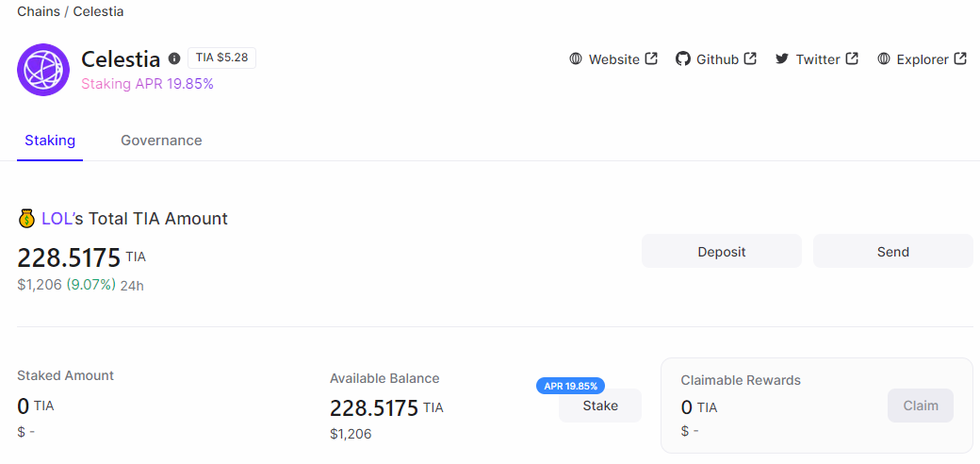Click the external-link arrow after Explorer
Viewport: 980px width, 464px height.
tap(960, 58)
